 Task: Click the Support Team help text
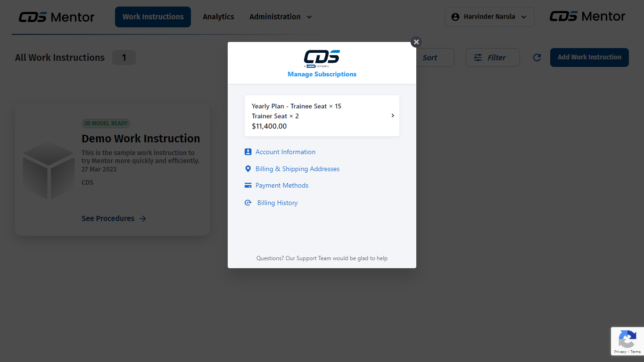click(322, 258)
